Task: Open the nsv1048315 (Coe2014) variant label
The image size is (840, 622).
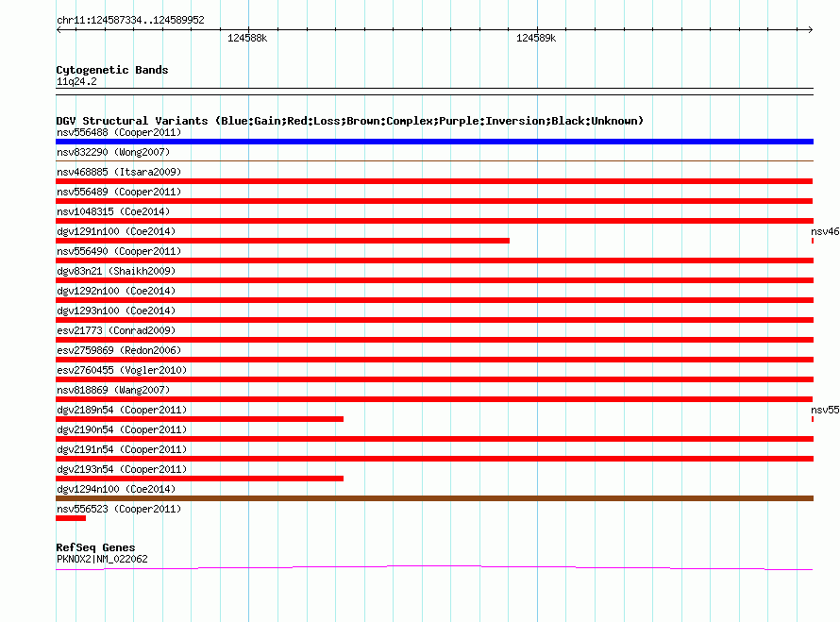Action: coord(113,211)
